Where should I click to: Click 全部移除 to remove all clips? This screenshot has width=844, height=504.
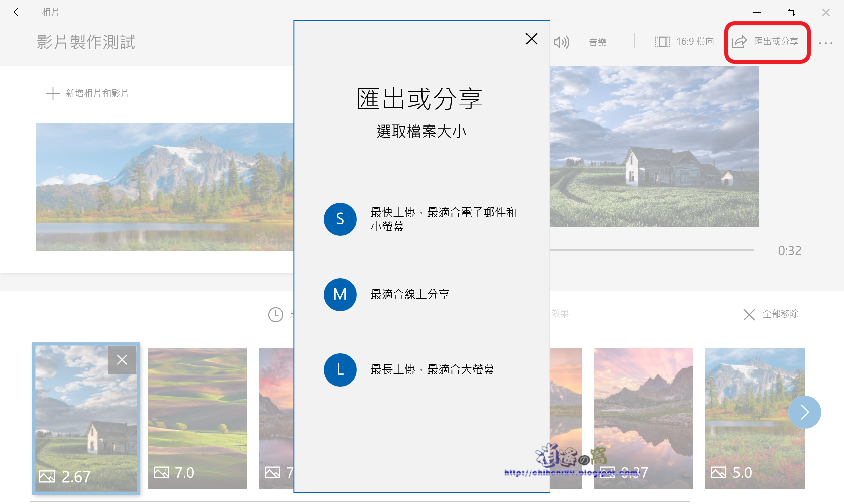coord(781,314)
